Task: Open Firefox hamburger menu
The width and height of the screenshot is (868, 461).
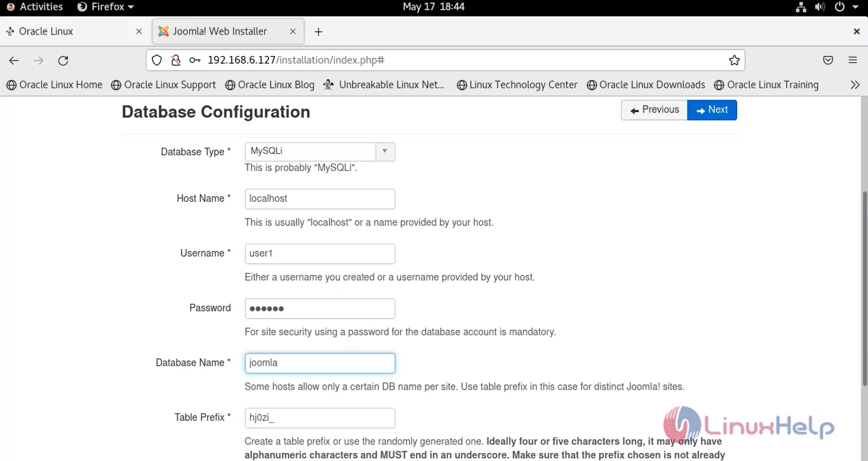Action: pyautogui.click(x=852, y=60)
